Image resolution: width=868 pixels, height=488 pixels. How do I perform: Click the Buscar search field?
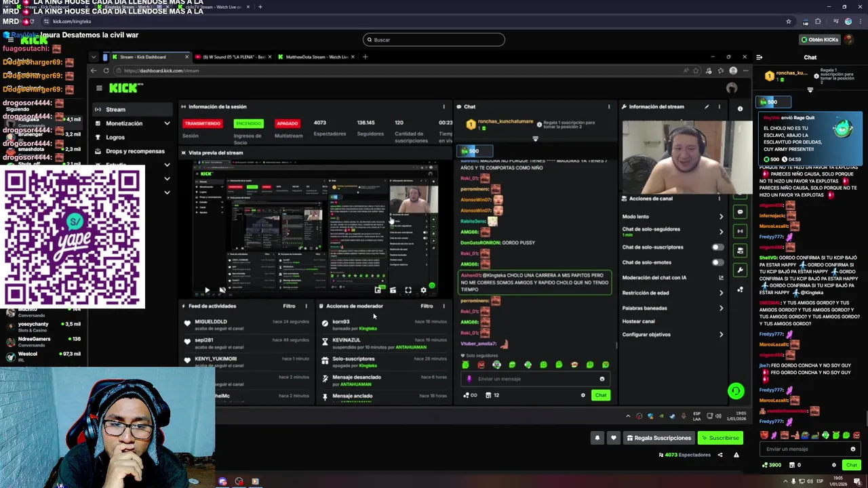[434, 39]
